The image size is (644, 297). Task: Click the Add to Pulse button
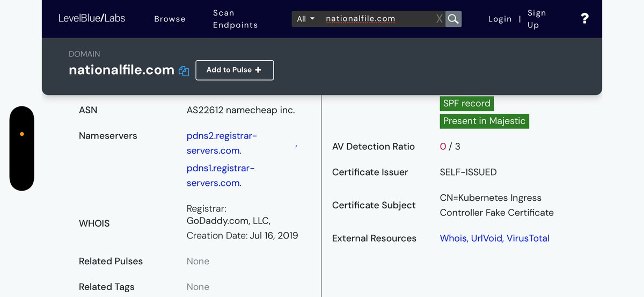click(x=235, y=70)
